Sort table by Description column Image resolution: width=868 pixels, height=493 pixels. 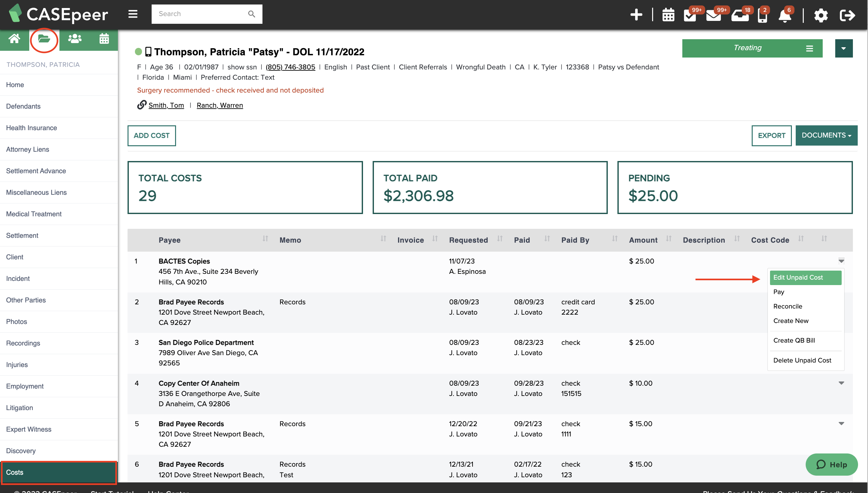coord(737,239)
